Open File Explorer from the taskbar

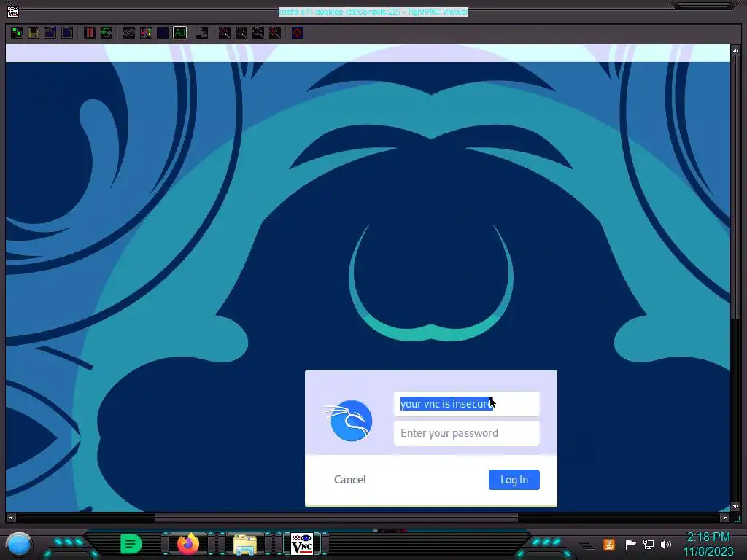tap(245, 544)
